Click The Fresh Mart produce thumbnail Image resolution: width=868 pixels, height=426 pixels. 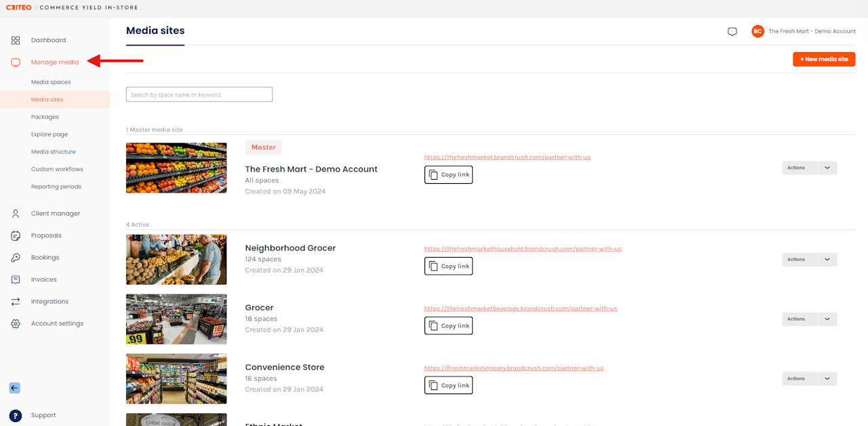pos(176,168)
